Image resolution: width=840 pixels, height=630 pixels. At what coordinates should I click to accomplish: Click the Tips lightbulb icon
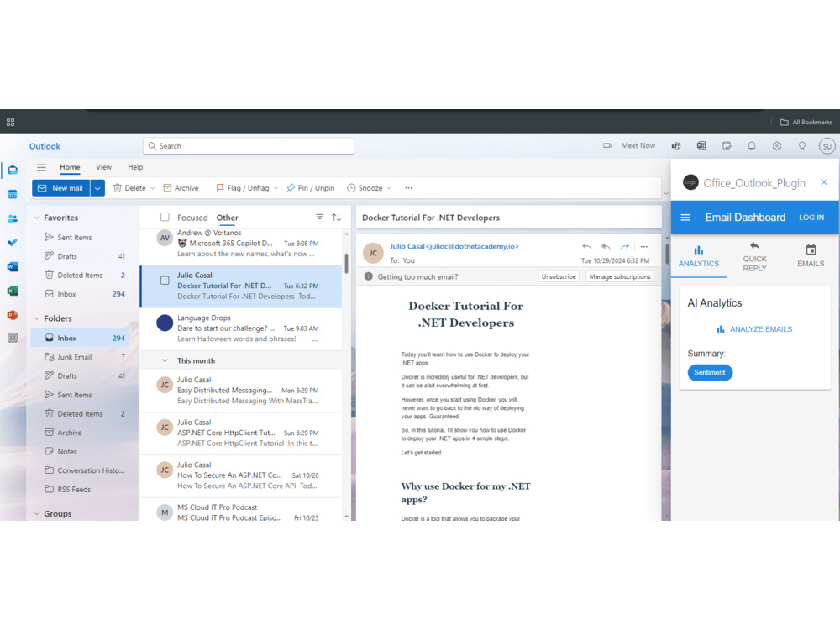(802, 145)
